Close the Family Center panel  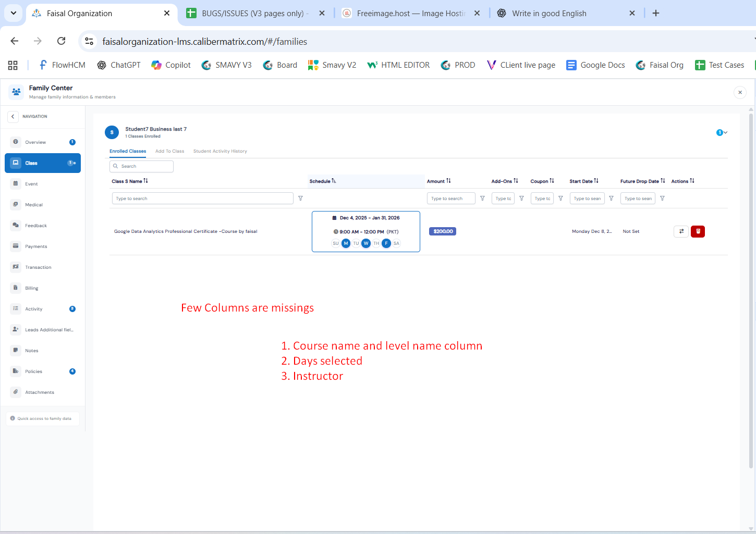click(x=740, y=92)
